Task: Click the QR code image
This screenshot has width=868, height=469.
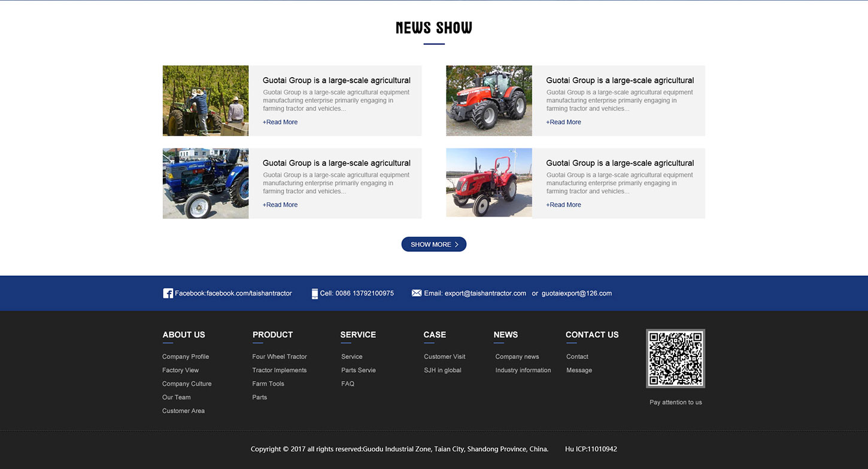Action: tap(675, 358)
